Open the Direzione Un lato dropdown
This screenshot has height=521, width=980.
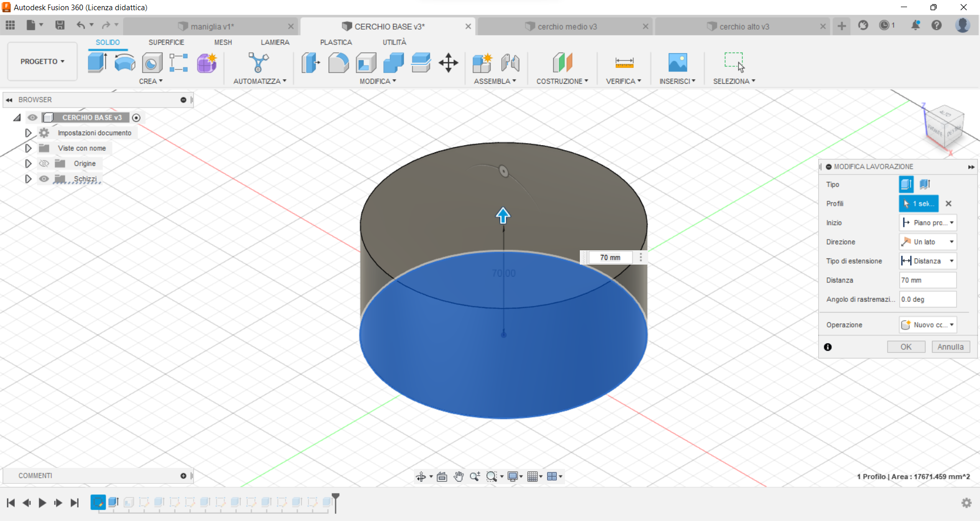pyautogui.click(x=928, y=242)
